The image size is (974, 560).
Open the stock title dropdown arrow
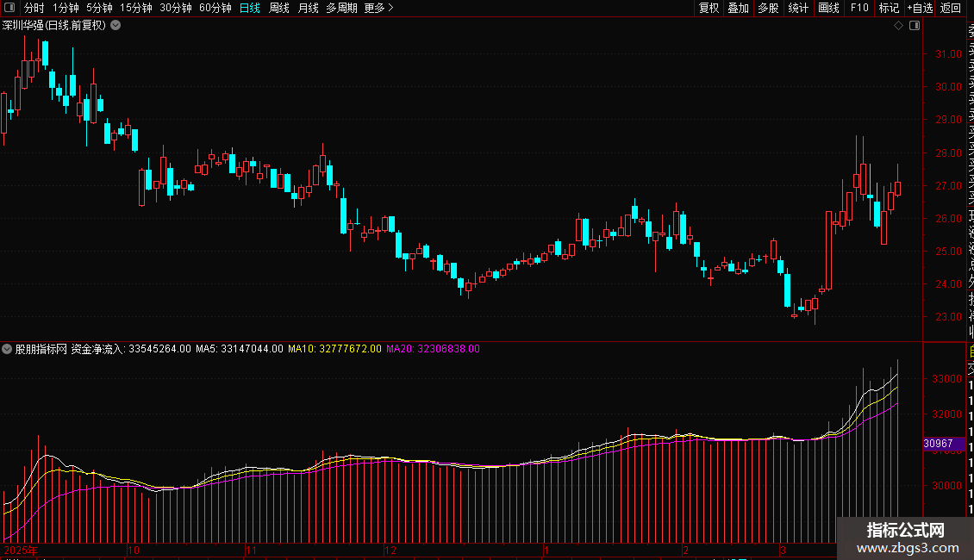(116, 26)
